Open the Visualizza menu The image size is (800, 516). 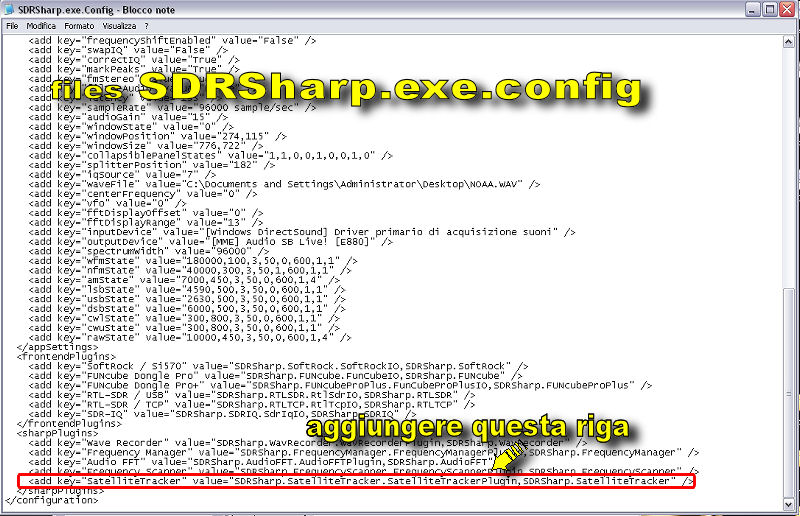pos(119,26)
